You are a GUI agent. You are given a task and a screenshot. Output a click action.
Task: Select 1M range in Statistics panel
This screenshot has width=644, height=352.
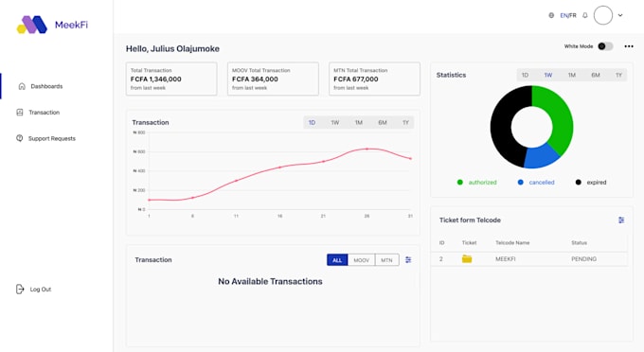pos(572,75)
